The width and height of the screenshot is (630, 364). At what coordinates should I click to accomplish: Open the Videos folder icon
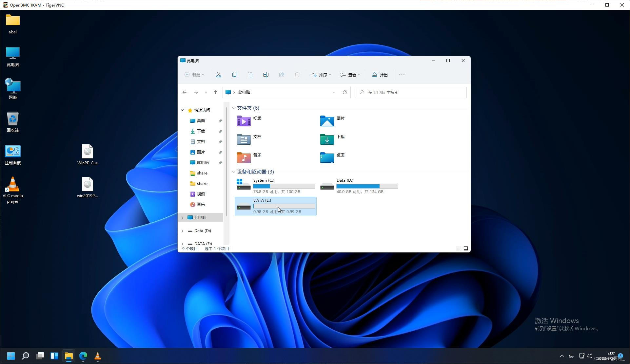pos(244,121)
